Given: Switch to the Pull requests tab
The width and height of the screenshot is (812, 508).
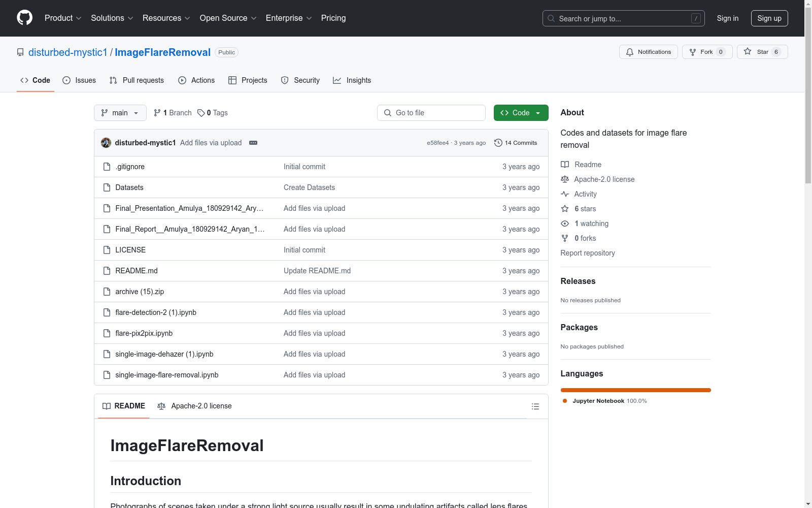Looking at the screenshot, I should coord(137,80).
